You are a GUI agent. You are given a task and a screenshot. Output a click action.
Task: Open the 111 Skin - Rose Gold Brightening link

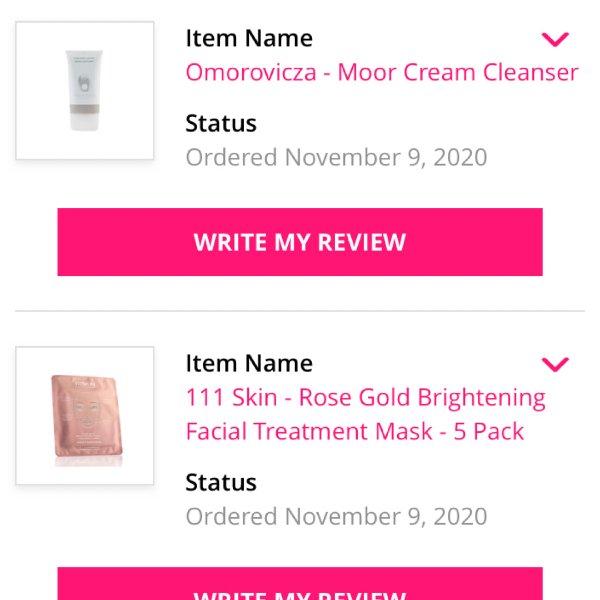coord(365,397)
